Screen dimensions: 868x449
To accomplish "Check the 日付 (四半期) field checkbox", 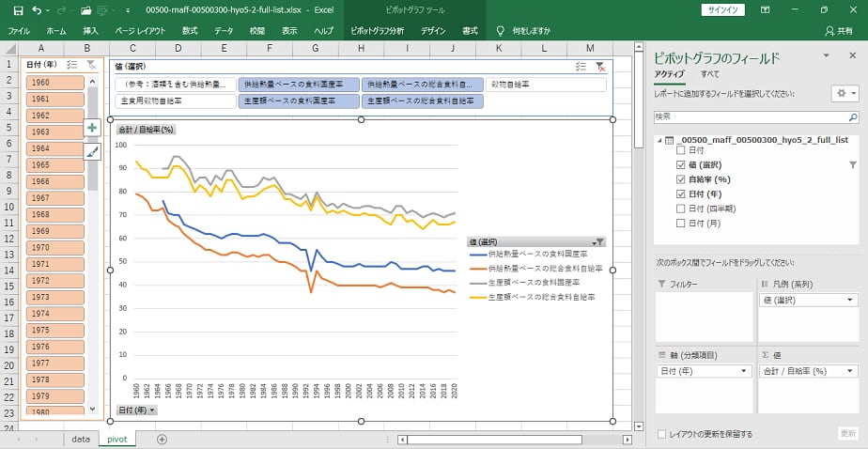I will click(x=681, y=209).
